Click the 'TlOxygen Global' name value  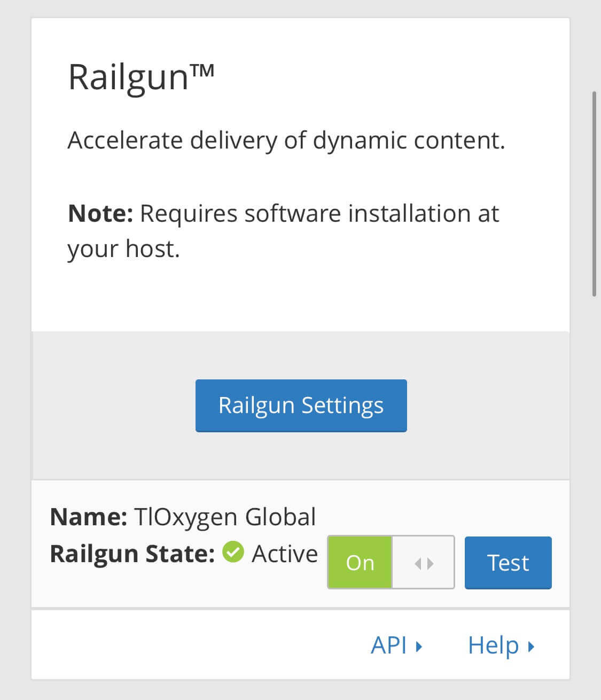225,517
